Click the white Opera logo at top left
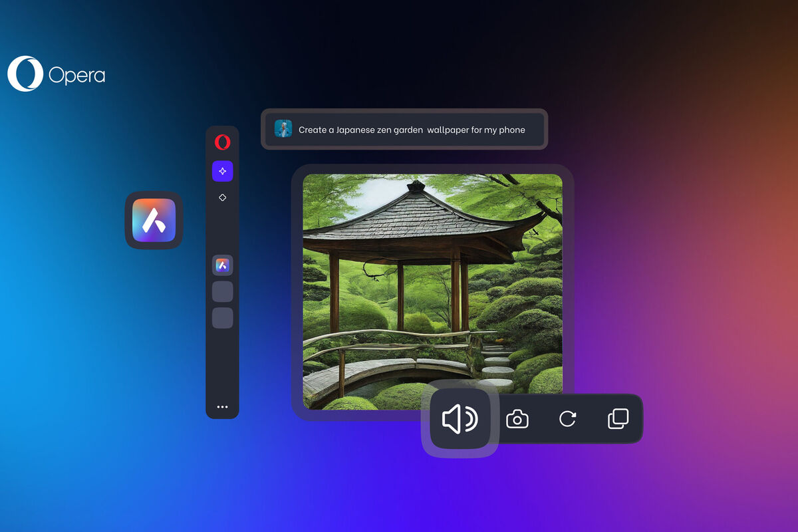798x532 pixels. coord(25,74)
